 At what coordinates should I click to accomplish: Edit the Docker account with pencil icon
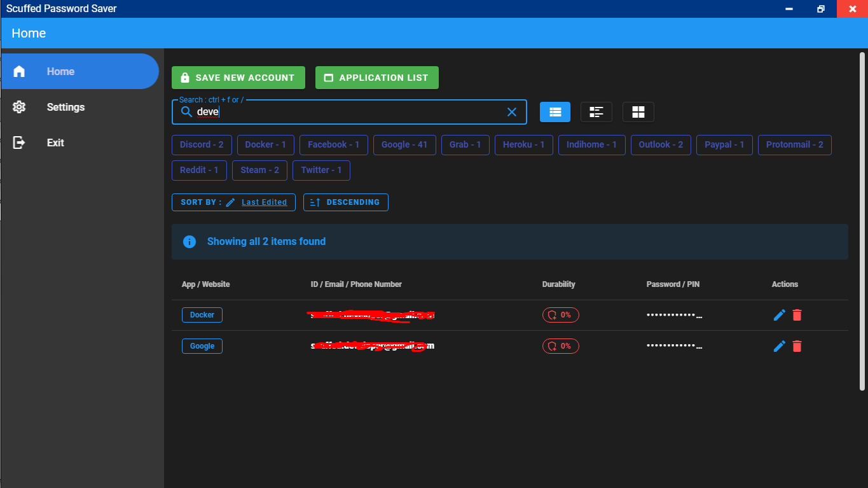pos(780,315)
